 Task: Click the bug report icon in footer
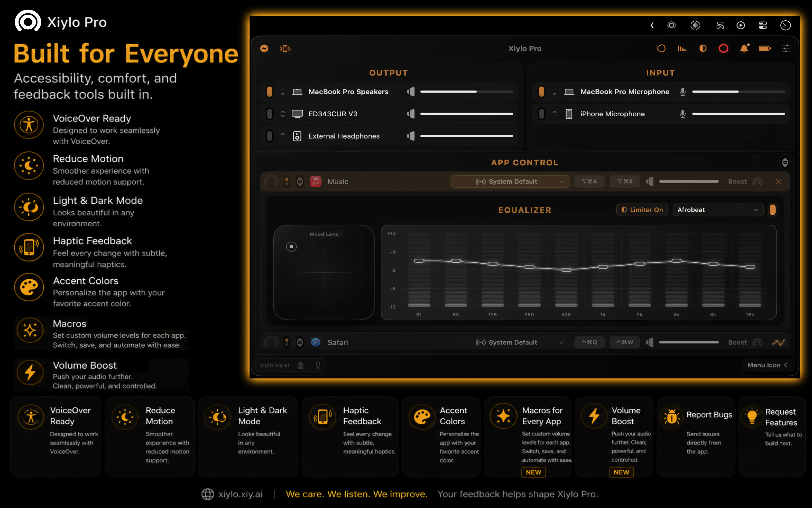click(x=301, y=365)
